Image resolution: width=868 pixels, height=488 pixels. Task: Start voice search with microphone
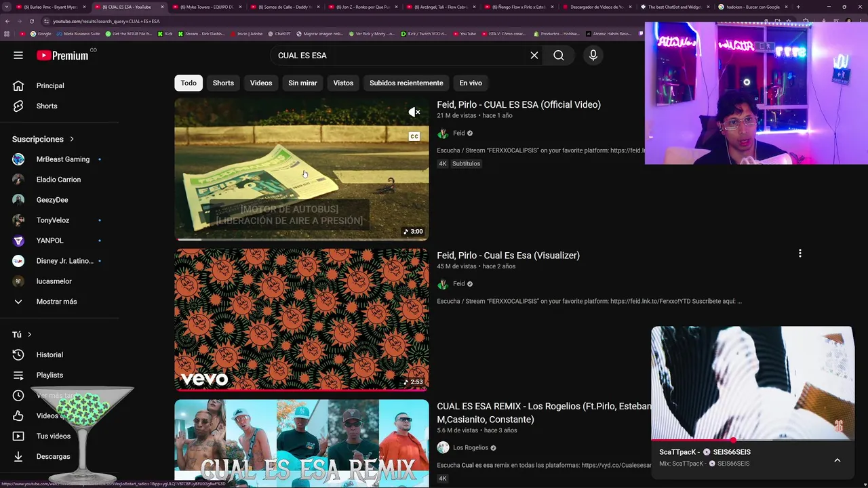click(x=593, y=56)
